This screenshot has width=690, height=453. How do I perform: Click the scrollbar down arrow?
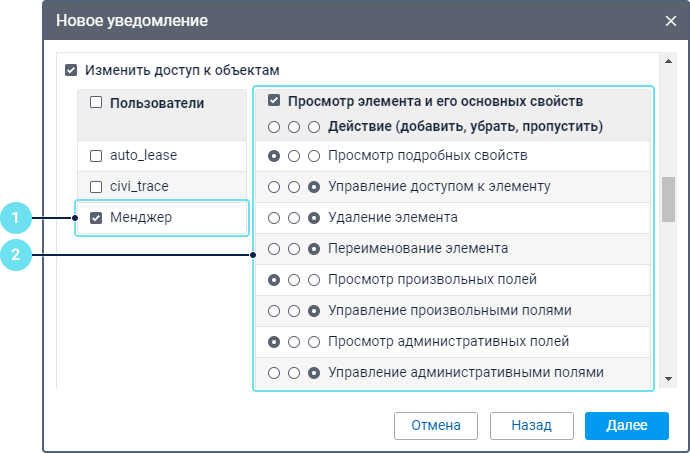(668, 380)
